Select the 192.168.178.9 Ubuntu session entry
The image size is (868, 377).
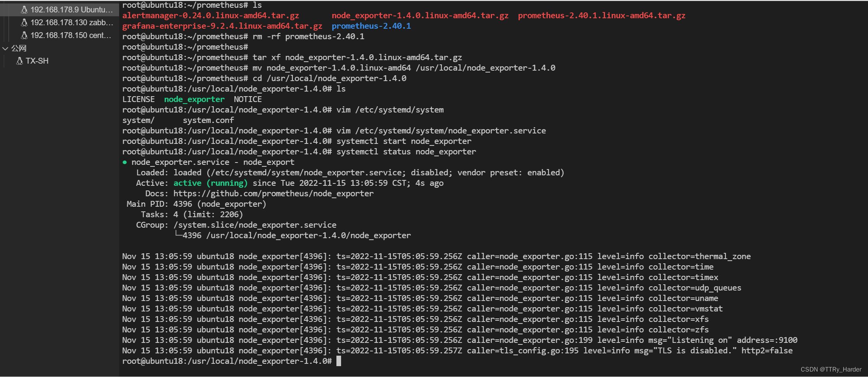pos(71,10)
